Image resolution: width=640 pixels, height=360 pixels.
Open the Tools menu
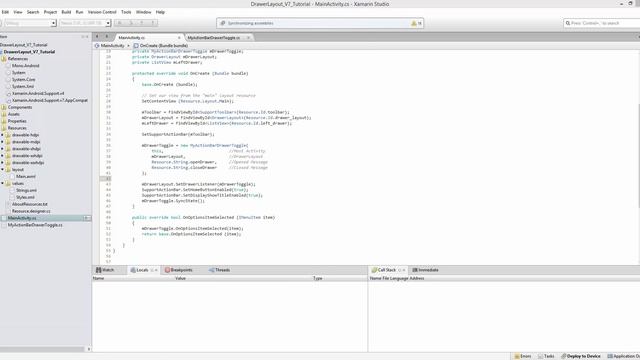126,12
